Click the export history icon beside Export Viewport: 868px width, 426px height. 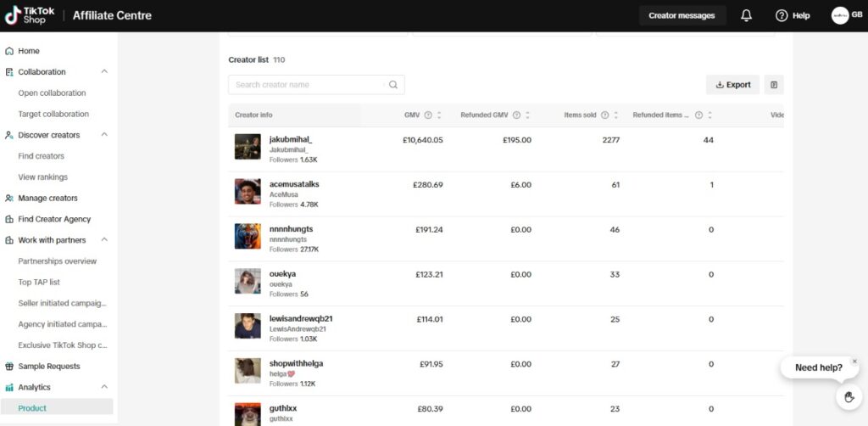click(x=774, y=85)
